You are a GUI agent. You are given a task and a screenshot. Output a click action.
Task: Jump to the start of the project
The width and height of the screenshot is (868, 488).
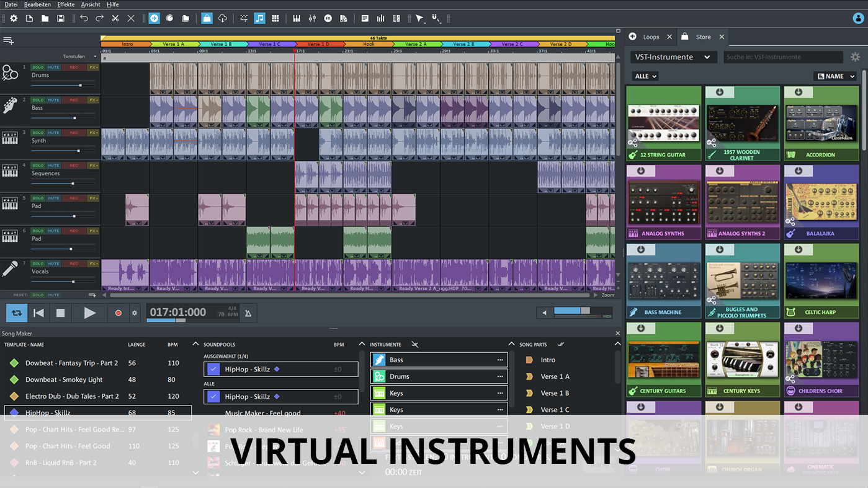(x=38, y=313)
